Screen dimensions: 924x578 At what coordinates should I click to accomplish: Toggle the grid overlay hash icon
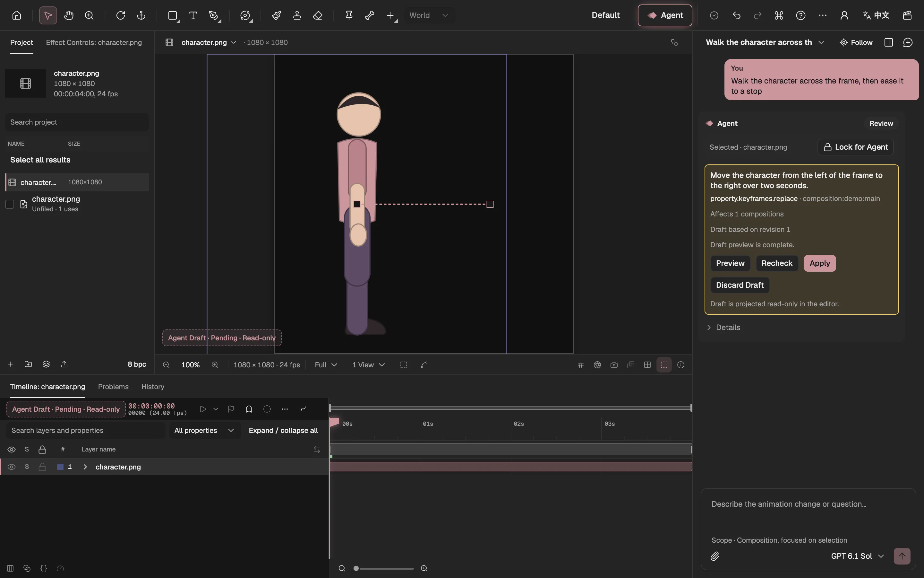581,365
